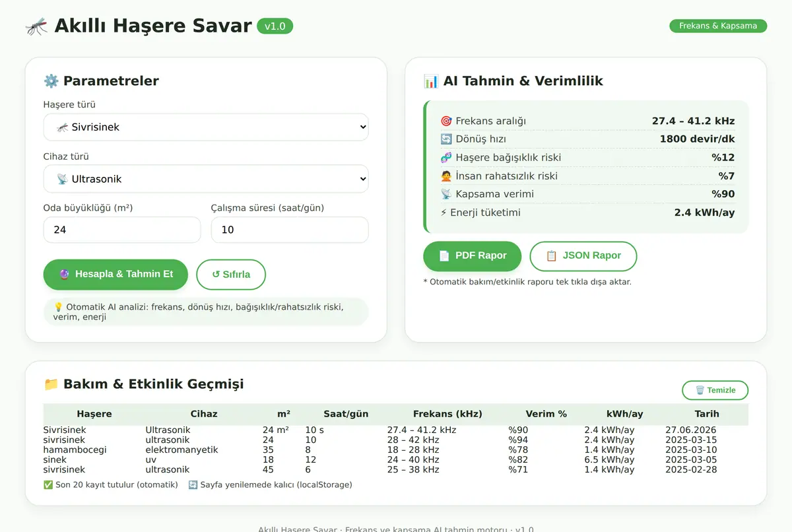792x532 pixels.
Task: Click the m² column header
Action: pos(284,414)
